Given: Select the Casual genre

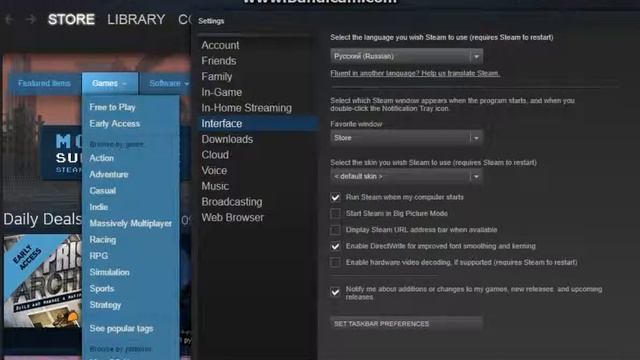Looking at the screenshot, I should click(x=102, y=191).
